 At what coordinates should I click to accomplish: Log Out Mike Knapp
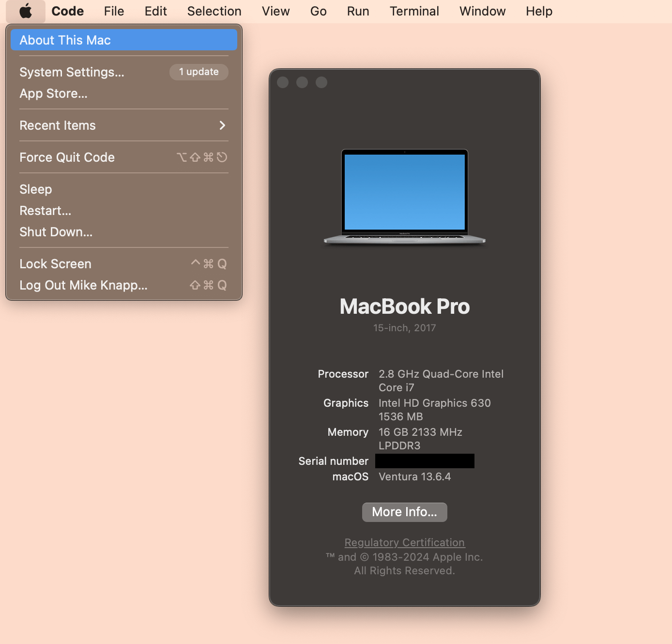[x=124, y=285]
